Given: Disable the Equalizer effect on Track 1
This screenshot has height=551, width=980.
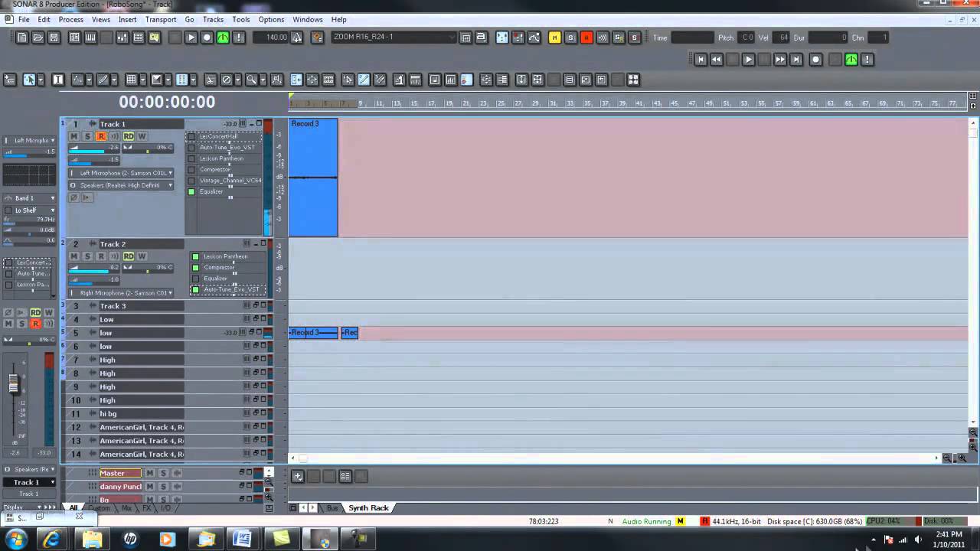Looking at the screenshot, I should (191, 191).
